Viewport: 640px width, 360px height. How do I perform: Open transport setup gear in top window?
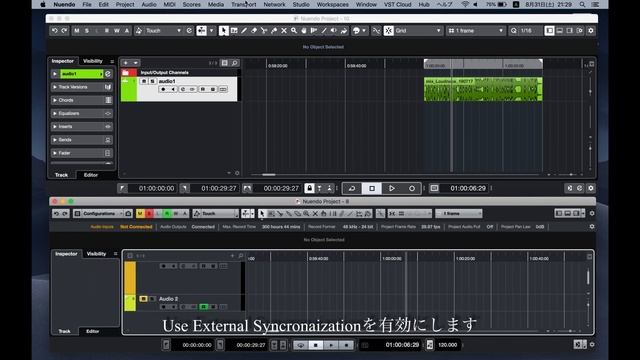click(x=591, y=188)
